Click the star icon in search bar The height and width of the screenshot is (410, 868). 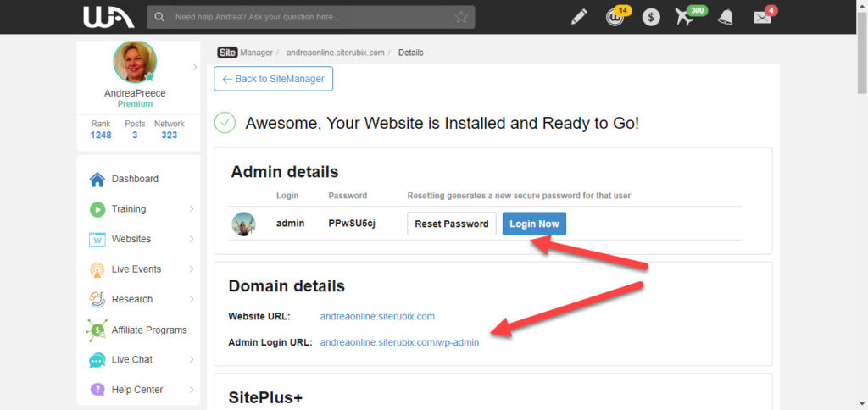(x=460, y=17)
